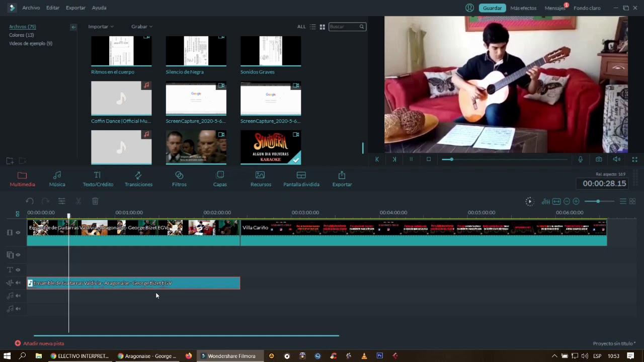
Task: Select Santaferia karaoke video thumbnail
Action: 271,147
